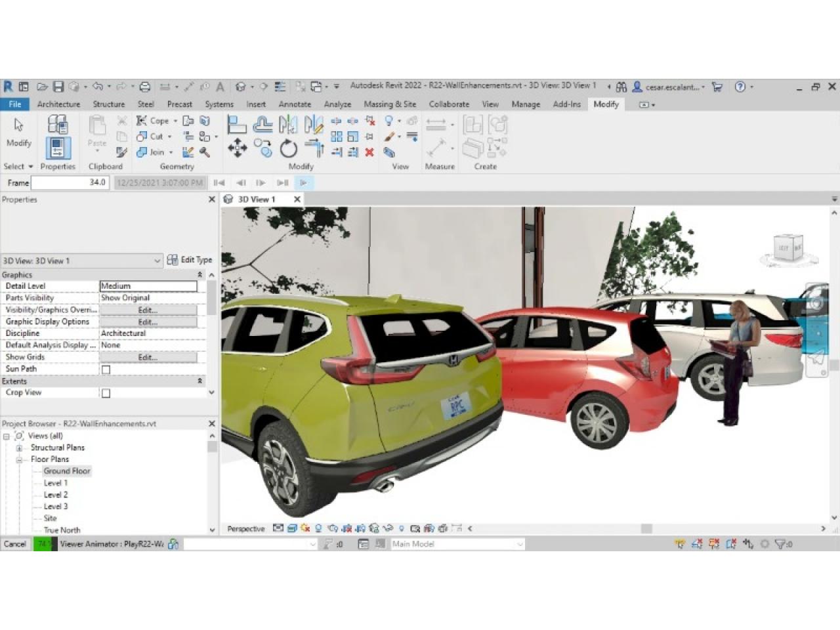840x630 pixels.
Task: Toggle Select Underlay Elements in status bar
Action: pos(697,544)
